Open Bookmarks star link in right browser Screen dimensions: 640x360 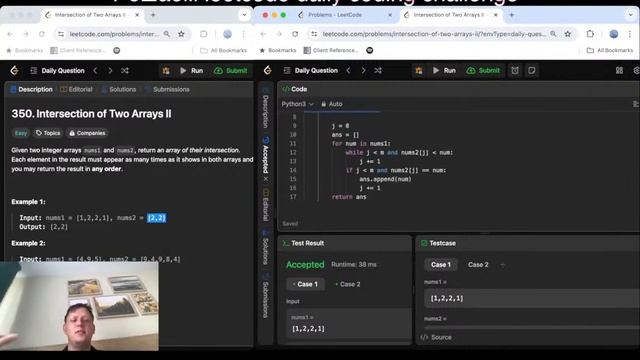point(278,50)
